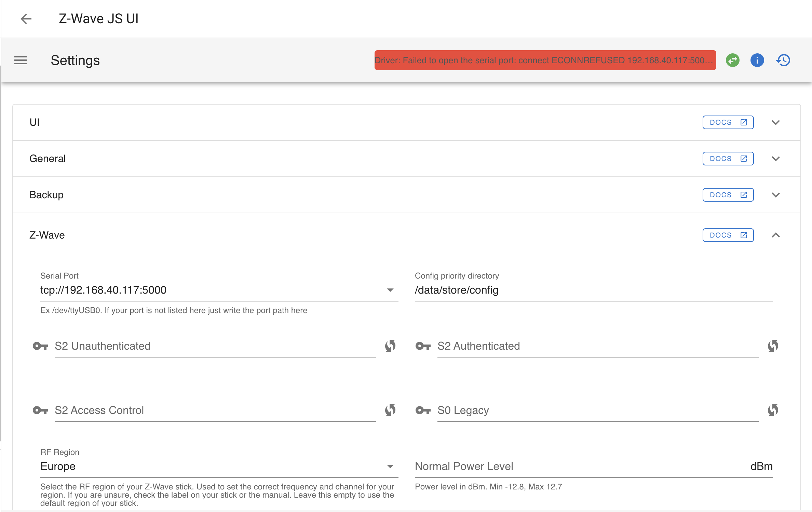The image size is (812, 512).
Task: Click the Settings page heading
Action: (x=75, y=60)
